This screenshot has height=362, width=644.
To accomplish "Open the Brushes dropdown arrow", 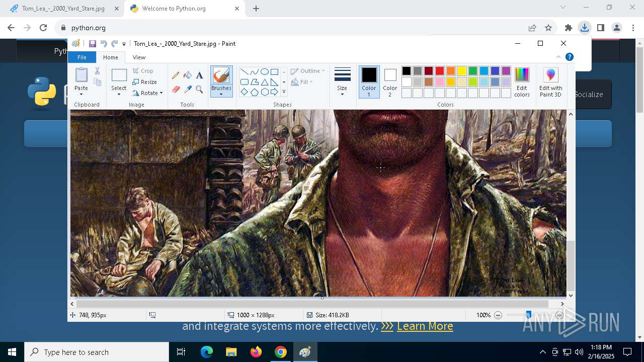I will coord(221,94).
